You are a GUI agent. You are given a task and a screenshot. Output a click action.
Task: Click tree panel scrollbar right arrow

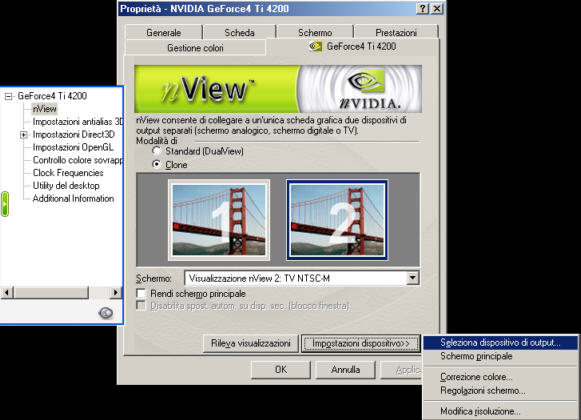click(x=116, y=292)
